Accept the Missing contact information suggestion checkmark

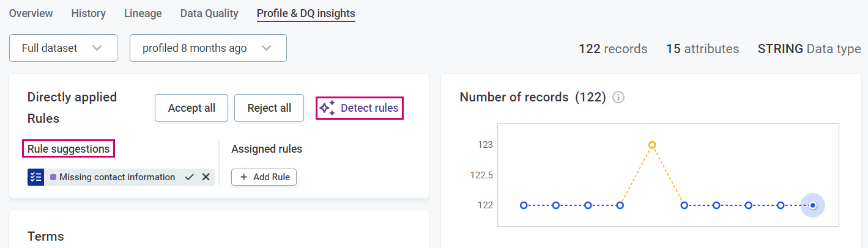coord(190,177)
